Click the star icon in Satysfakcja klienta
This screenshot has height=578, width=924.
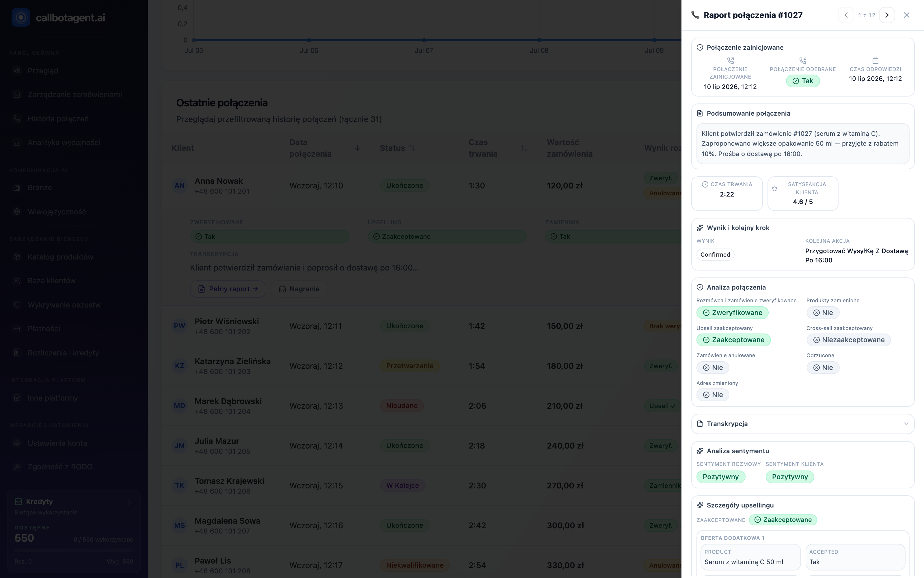click(774, 188)
